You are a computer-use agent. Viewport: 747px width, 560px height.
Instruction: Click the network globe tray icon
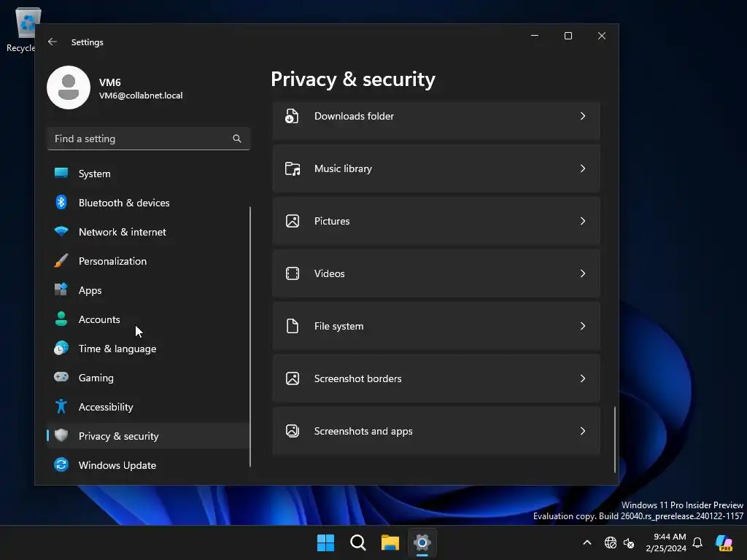click(x=611, y=542)
